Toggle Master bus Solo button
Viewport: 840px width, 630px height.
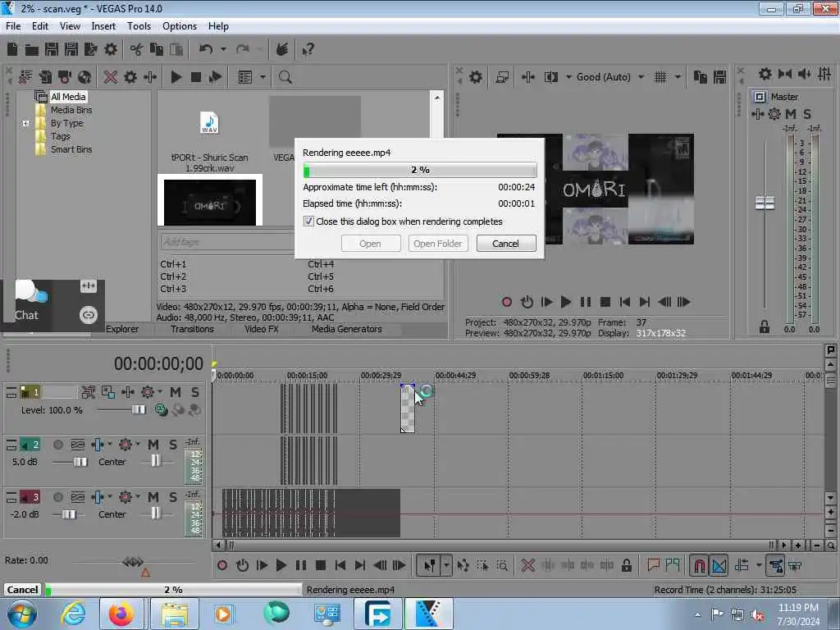tap(807, 113)
